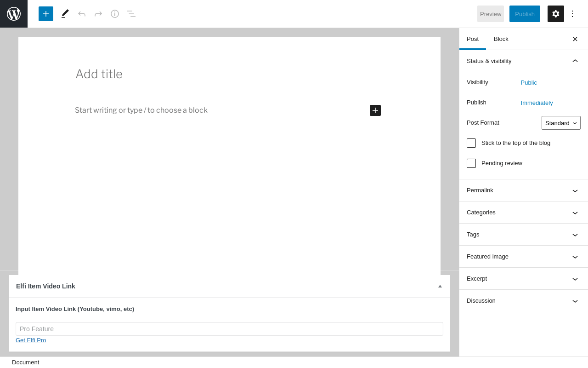Click the inline add block button
This screenshot has width=588, height=368.
pos(375,110)
